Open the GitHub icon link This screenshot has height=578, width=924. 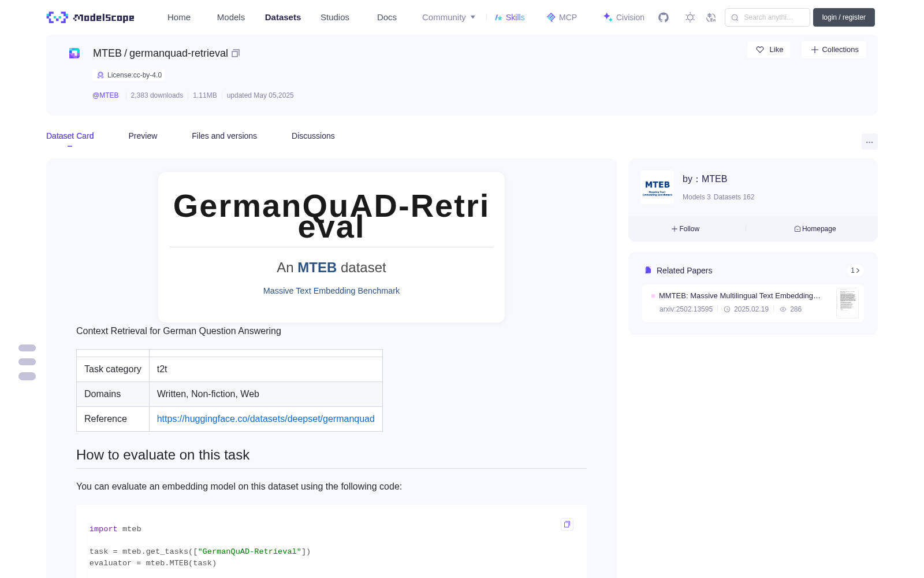tap(664, 17)
